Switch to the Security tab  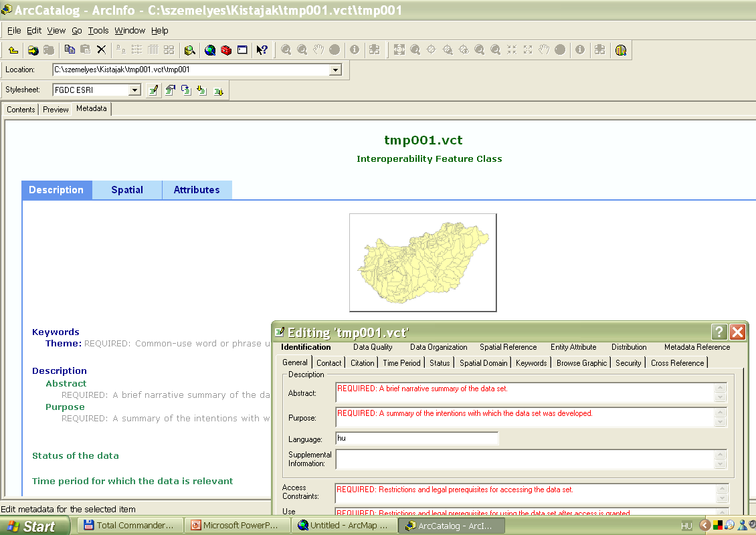point(628,363)
